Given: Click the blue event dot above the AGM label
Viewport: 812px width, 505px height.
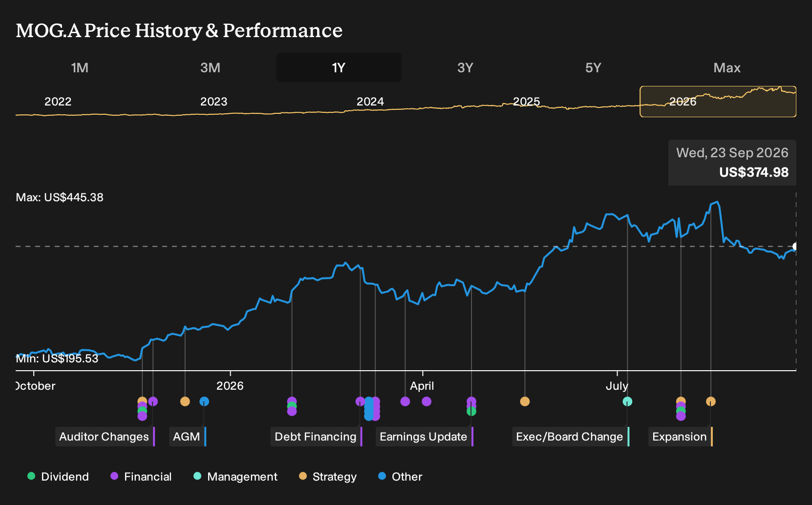Looking at the screenshot, I should (204, 401).
